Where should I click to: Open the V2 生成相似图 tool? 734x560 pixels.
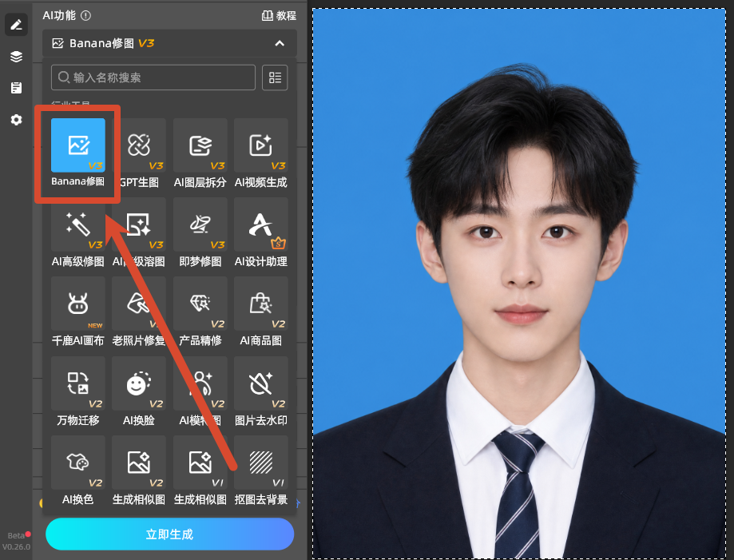click(x=139, y=463)
